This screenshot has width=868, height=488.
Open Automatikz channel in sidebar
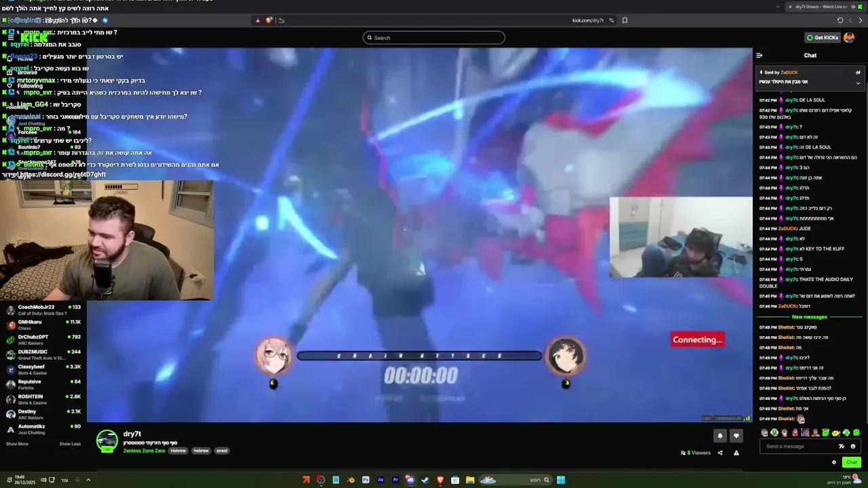tap(43, 429)
